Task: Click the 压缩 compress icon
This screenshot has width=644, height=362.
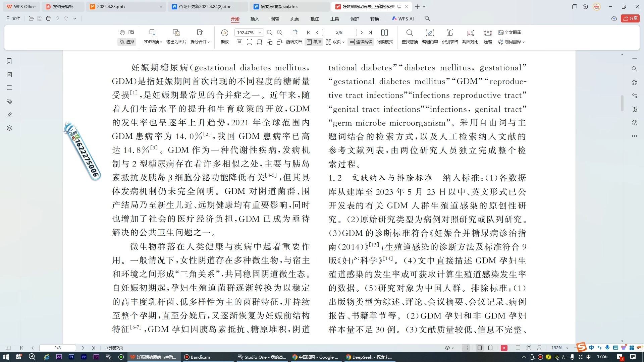Action: pyautogui.click(x=488, y=36)
